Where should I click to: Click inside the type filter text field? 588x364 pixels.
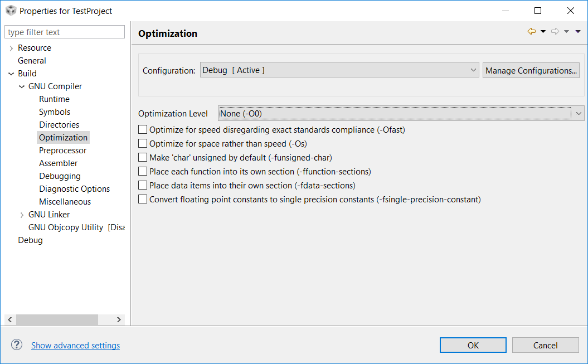click(x=64, y=31)
